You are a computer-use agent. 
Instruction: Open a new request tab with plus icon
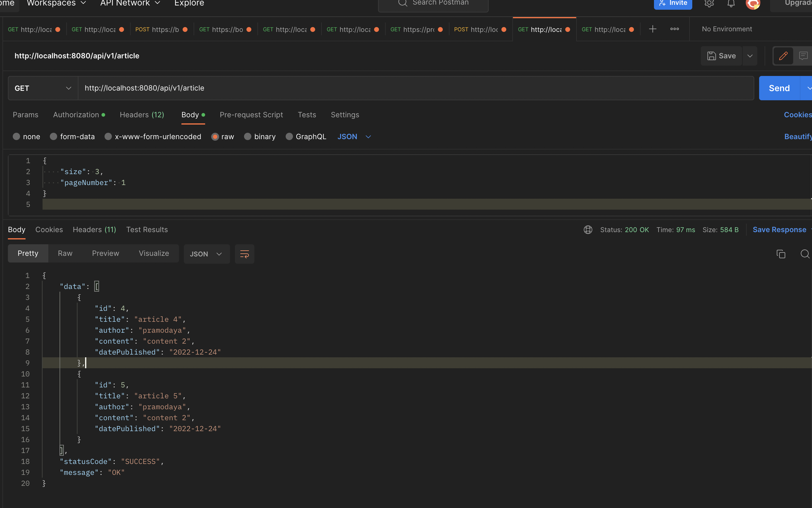coord(653,29)
